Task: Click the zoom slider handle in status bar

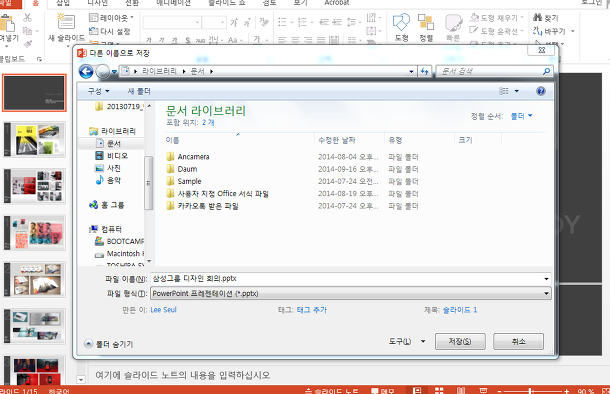Action: (x=530, y=391)
